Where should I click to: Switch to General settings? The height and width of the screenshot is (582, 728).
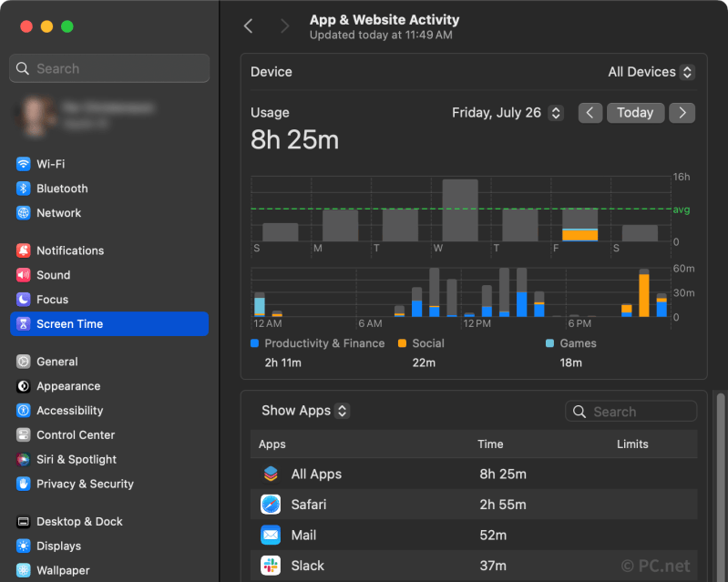coord(109,362)
